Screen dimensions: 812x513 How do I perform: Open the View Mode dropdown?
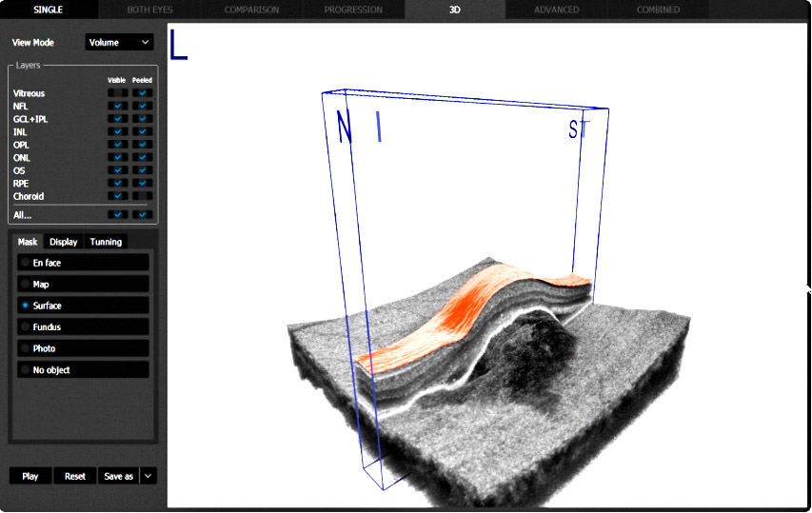tap(119, 43)
